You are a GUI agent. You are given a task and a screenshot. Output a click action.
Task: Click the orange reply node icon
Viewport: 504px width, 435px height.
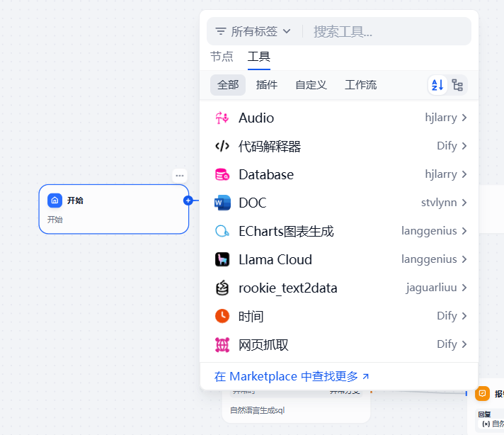point(482,393)
